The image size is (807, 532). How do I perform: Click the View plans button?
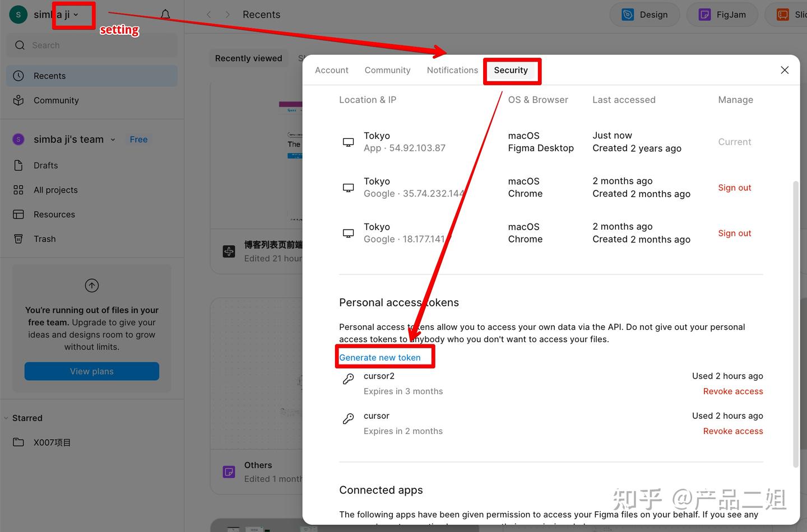(x=92, y=371)
